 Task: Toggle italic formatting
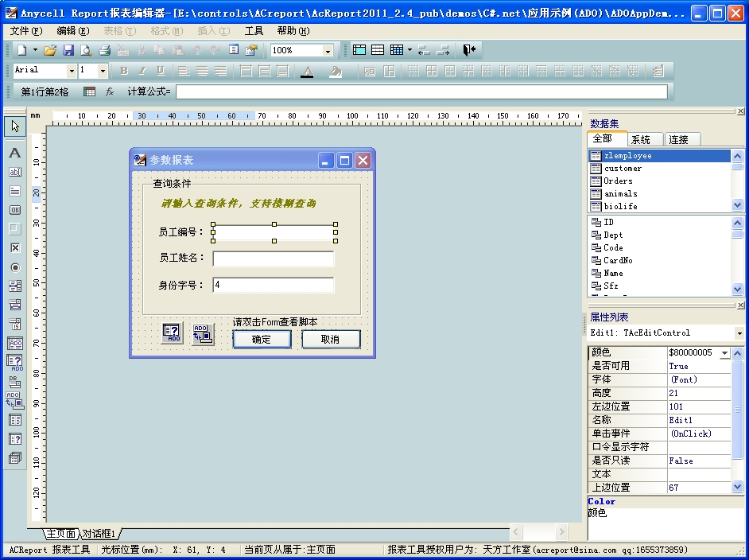tap(143, 70)
